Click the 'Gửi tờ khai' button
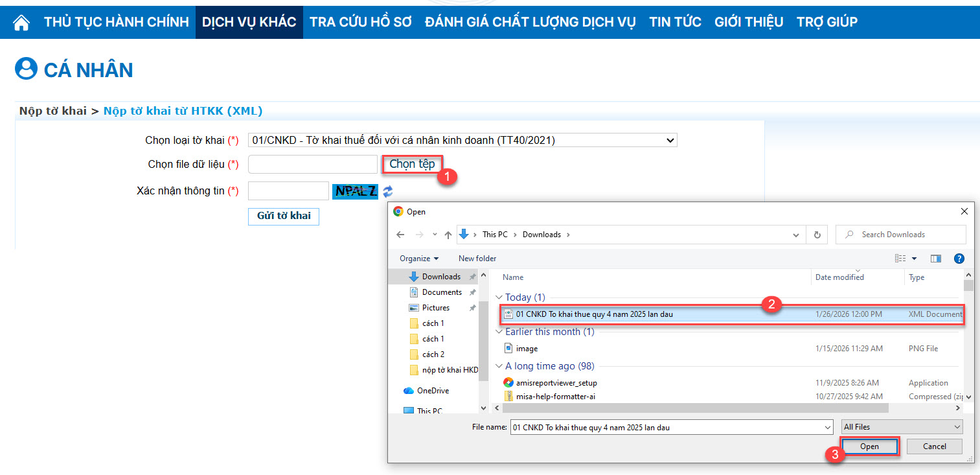Viewport: 980px width, 475px height. click(x=283, y=216)
